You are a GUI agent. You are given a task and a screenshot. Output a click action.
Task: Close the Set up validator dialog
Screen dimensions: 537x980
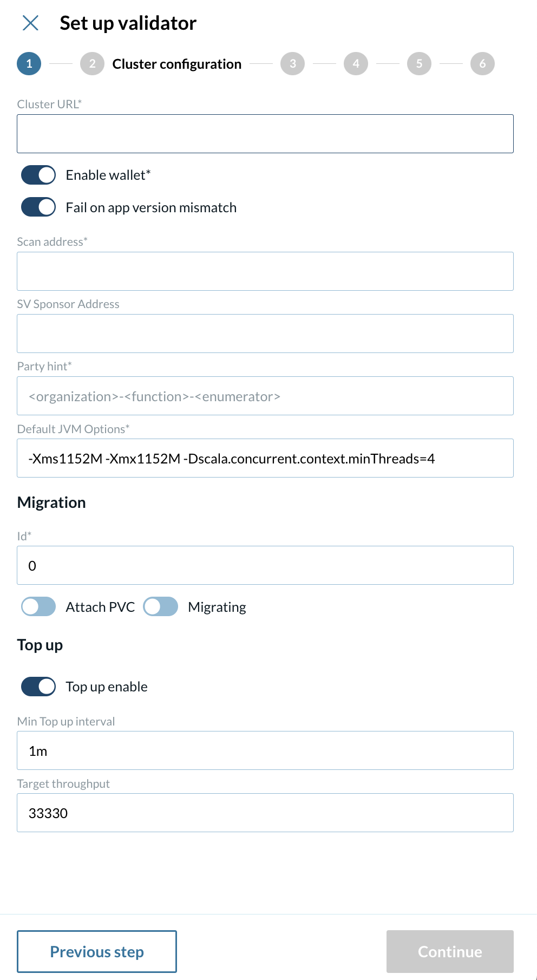click(x=31, y=23)
